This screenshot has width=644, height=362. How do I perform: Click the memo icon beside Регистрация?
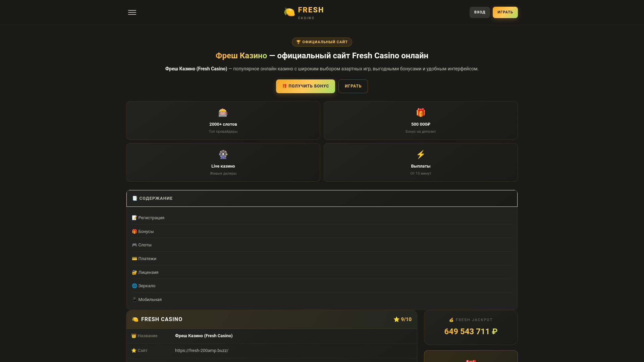coord(135,218)
